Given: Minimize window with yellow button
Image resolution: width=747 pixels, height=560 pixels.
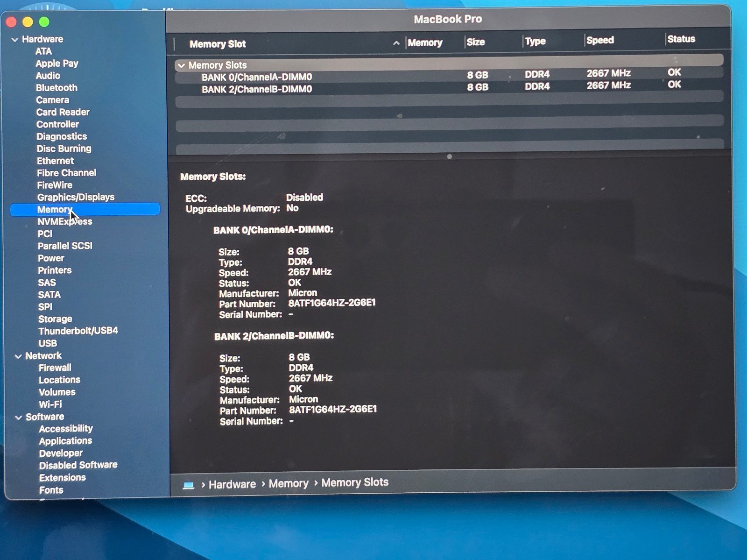Looking at the screenshot, I should [x=28, y=22].
